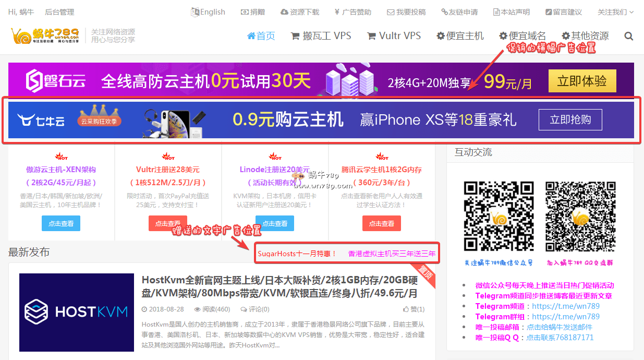Open the 首页 home tab

click(x=261, y=36)
